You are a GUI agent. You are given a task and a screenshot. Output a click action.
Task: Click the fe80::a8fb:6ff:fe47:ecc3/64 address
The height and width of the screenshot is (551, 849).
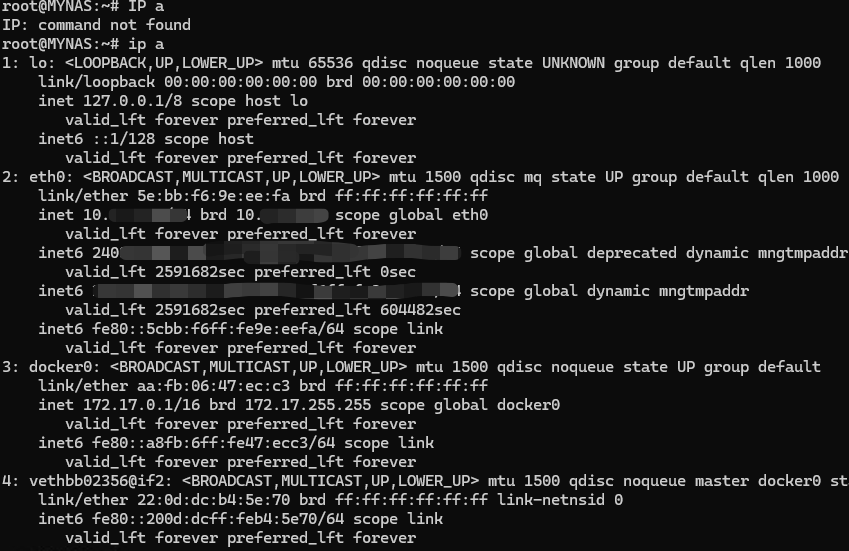click(x=213, y=443)
